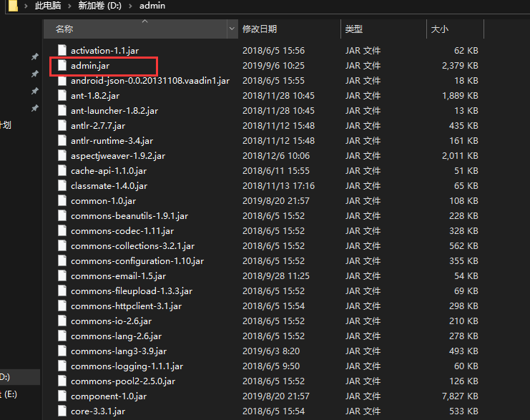Click the component-1.0.jar file icon

coord(62,396)
